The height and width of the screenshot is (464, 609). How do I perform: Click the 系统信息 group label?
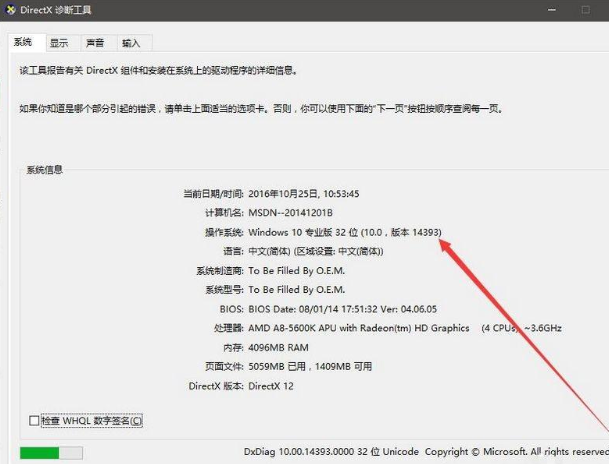tap(44, 170)
